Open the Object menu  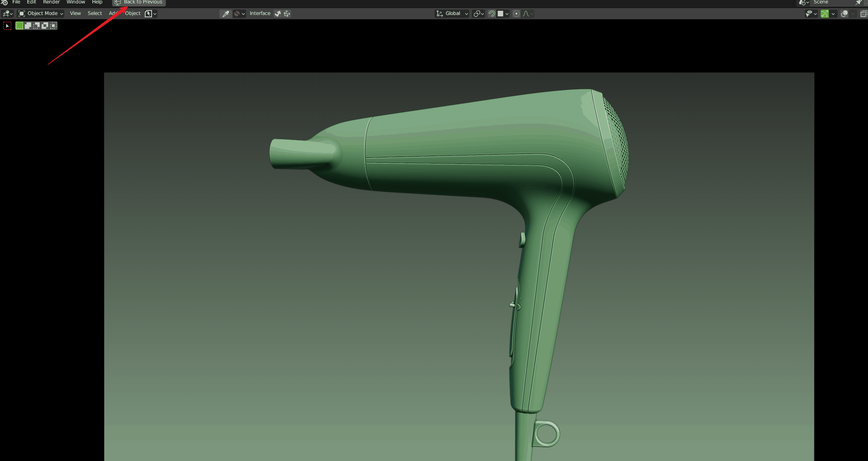(133, 13)
